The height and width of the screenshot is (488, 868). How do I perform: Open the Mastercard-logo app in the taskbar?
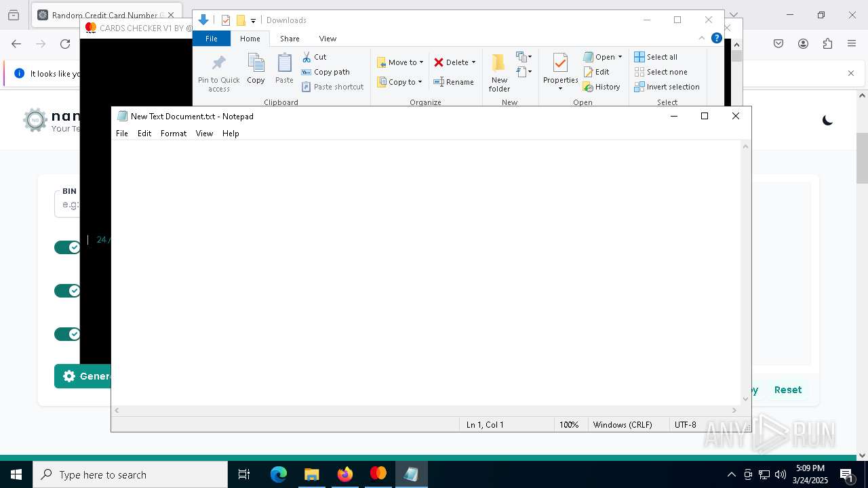[x=378, y=474]
